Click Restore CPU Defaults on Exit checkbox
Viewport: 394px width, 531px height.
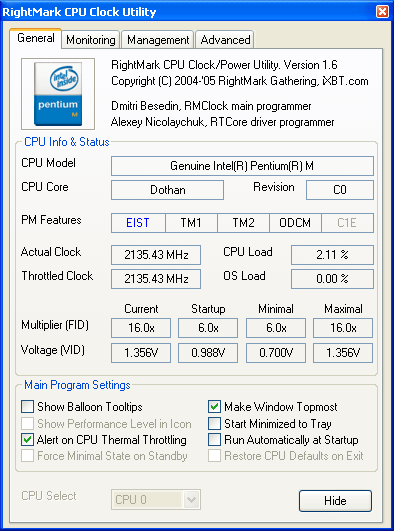point(214,456)
